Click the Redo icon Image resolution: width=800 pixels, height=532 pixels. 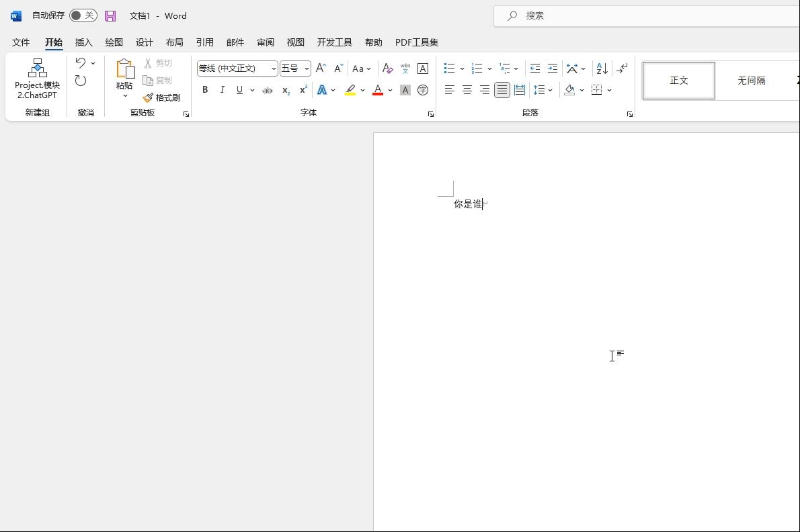[81, 81]
